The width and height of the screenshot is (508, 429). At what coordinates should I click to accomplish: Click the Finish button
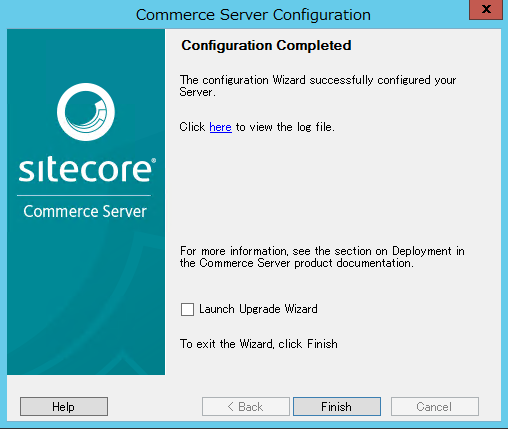(x=337, y=406)
